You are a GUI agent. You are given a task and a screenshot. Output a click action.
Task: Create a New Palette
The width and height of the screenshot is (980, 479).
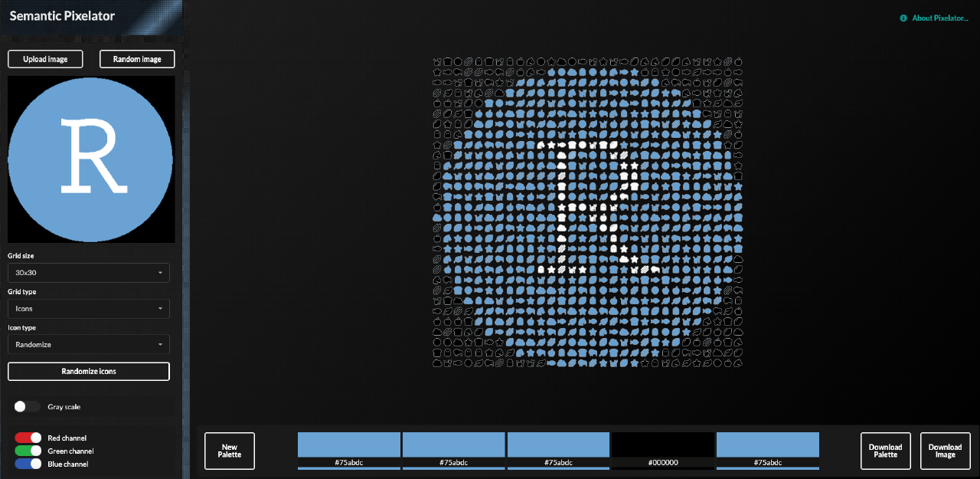[x=229, y=451]
